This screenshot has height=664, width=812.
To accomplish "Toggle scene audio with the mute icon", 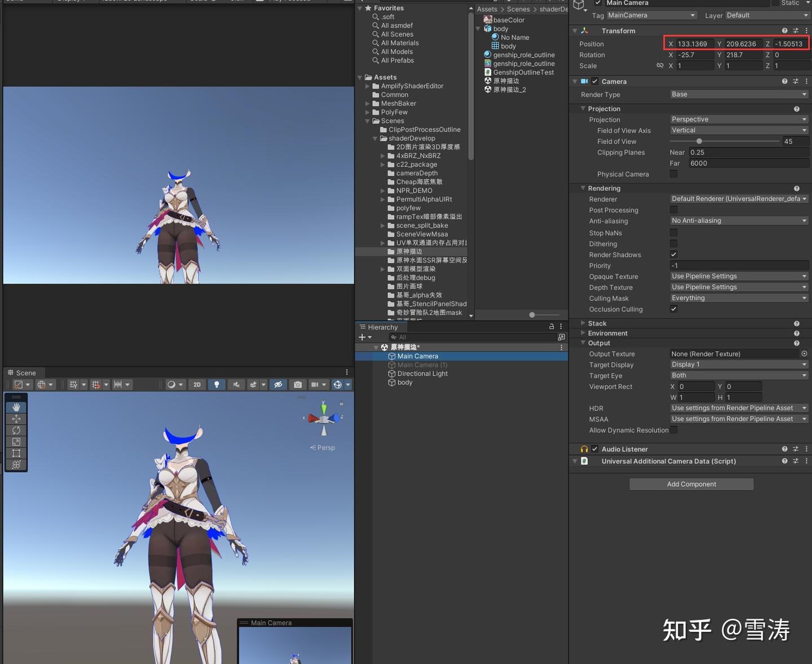I will (x=236, y=384).
